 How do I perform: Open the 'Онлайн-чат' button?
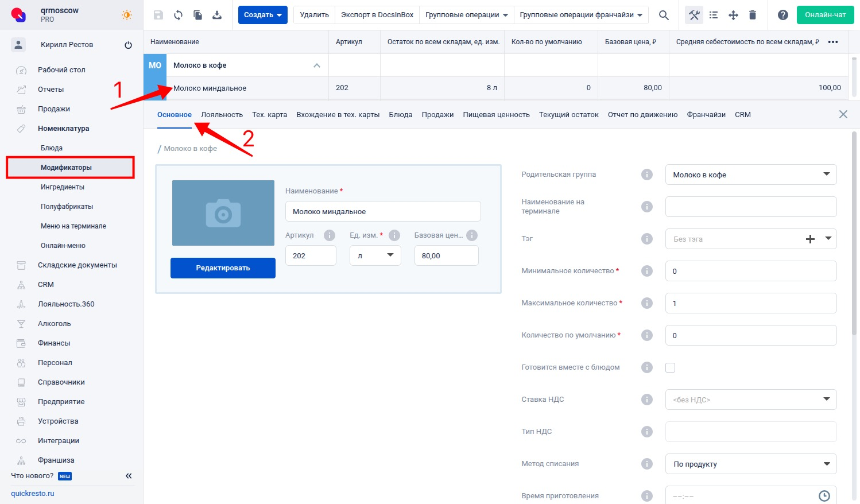click(825, 15)
